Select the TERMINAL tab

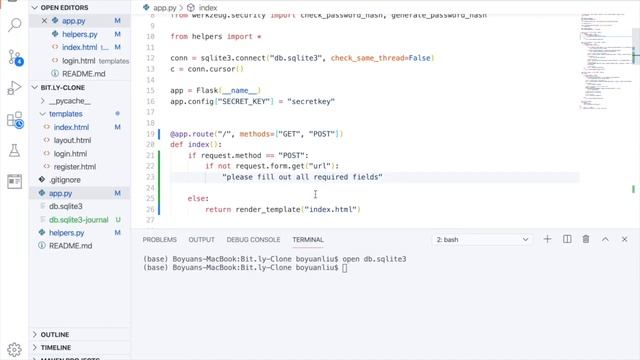(x=308, y=240)
